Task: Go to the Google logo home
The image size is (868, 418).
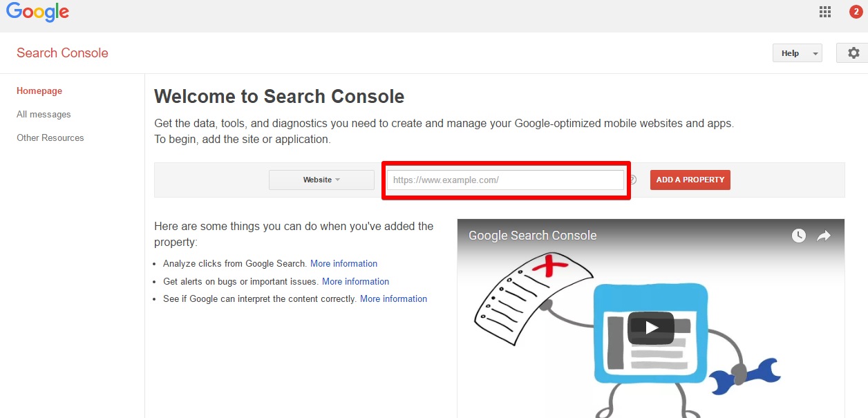Action: [x=37, y=12]
